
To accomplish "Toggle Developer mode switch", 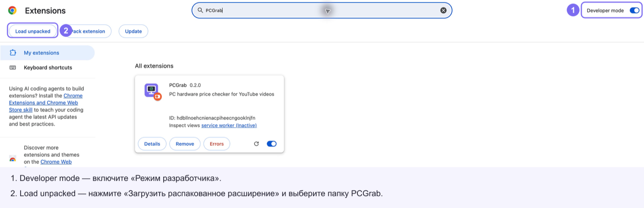I will tap(634, 10).
